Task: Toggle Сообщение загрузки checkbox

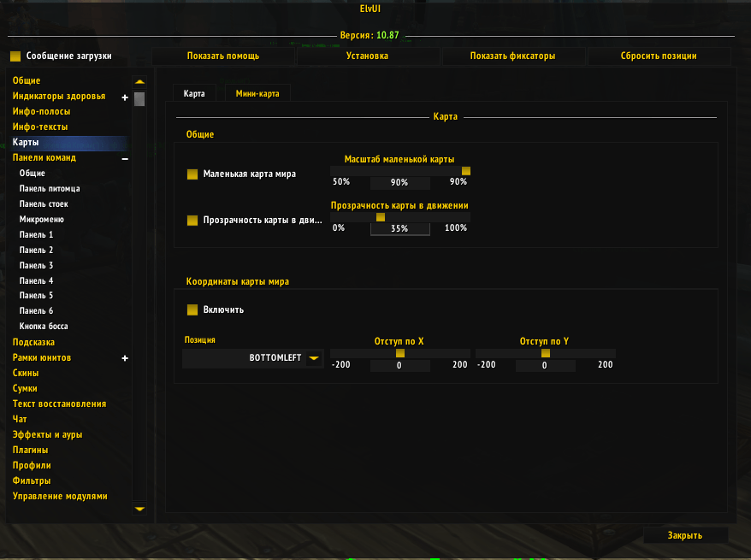Action: point(15,56)
